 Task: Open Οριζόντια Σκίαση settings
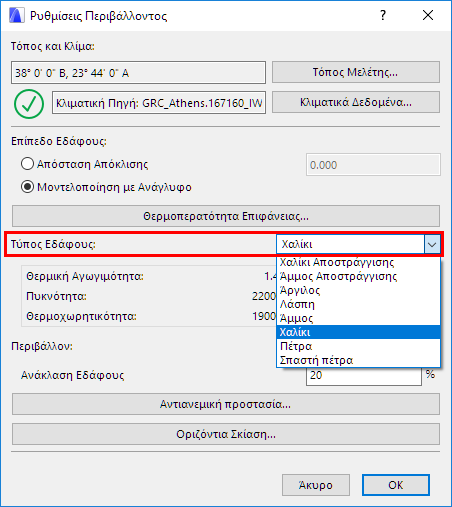[226, 434]
